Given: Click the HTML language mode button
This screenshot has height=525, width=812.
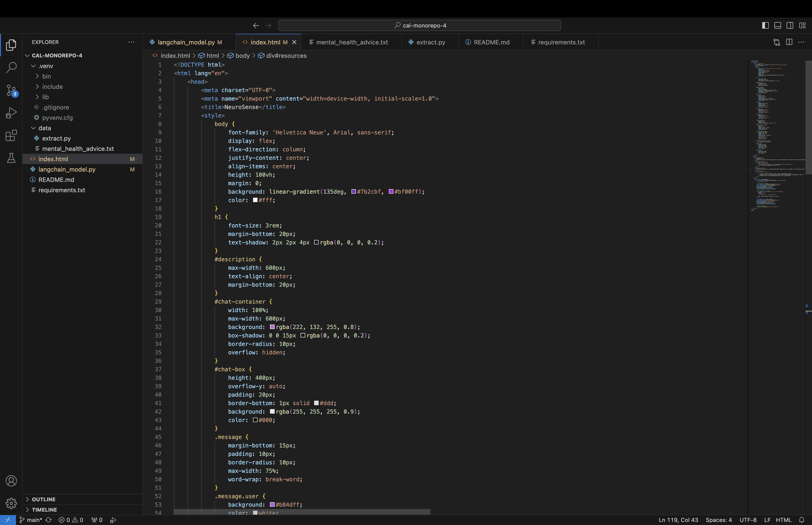Looking at the screenshot, I should pyautogui.click(x=783, y=520).
